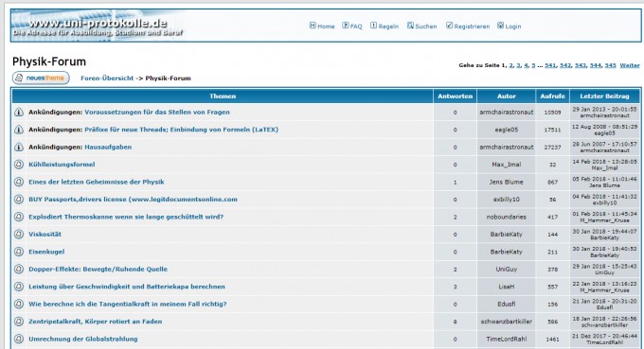The image size is (644, 349).
Task: Open the FAQ menu link
Action: pos(356,26)
